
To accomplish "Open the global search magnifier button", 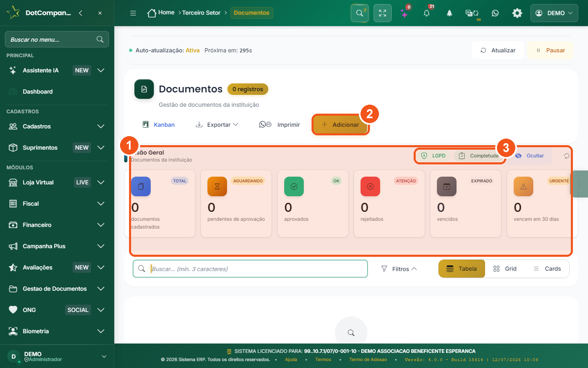I will pos(360,13).
